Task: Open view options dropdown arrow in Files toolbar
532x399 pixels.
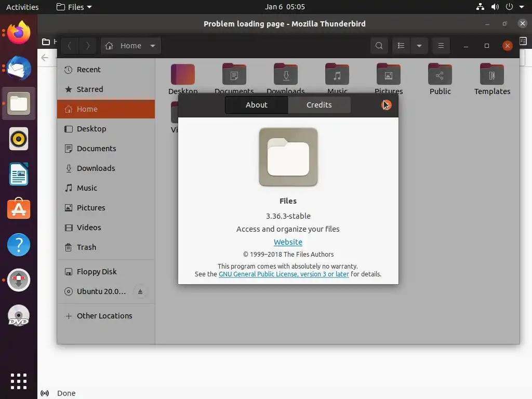Action: click(x=419, y=46)
